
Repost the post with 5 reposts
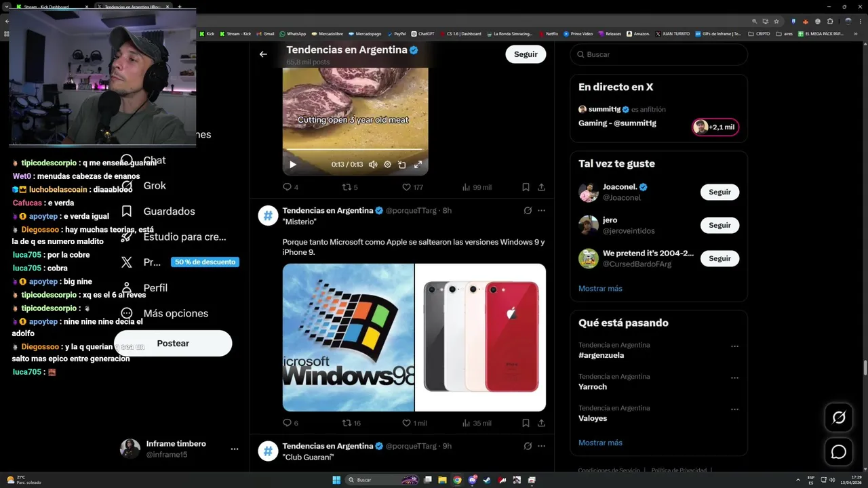pos(350,187)
